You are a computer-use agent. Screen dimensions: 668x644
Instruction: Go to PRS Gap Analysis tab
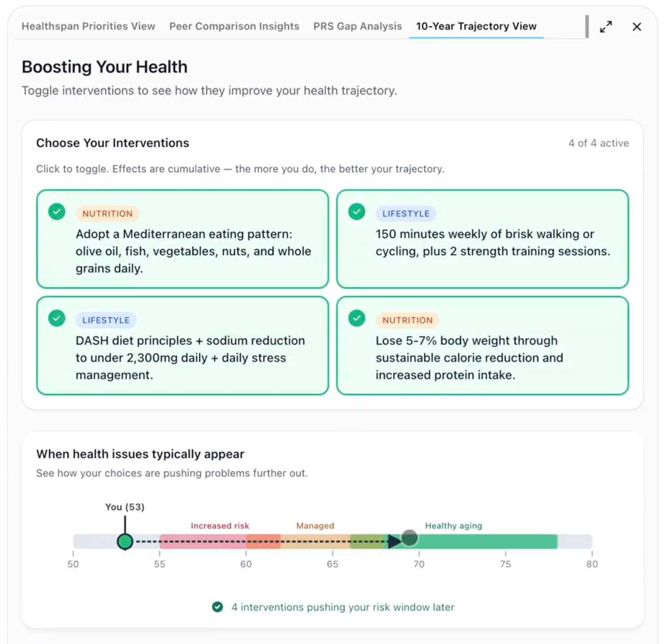coord(358,26)
